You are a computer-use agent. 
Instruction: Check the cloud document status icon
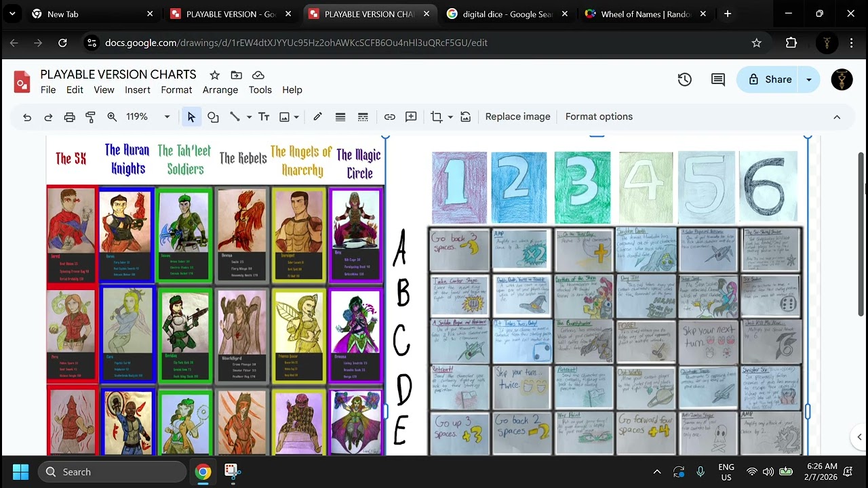tap(258, 75)
